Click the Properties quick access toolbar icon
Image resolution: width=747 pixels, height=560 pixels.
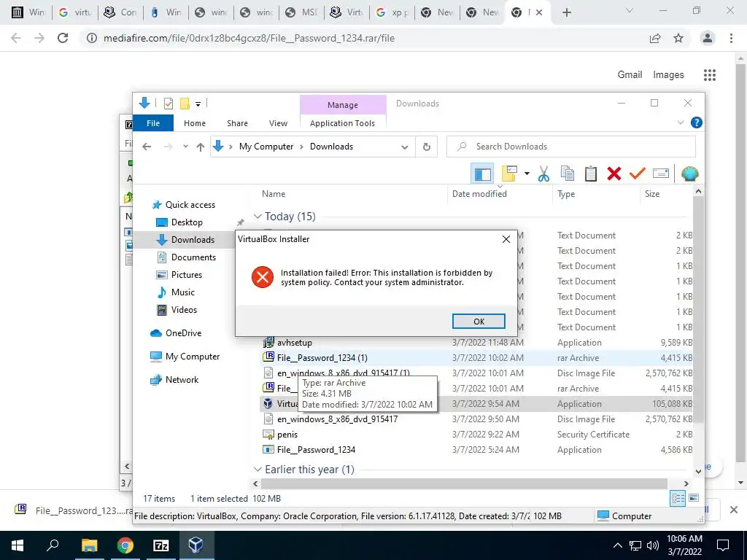tap(169, 104)
